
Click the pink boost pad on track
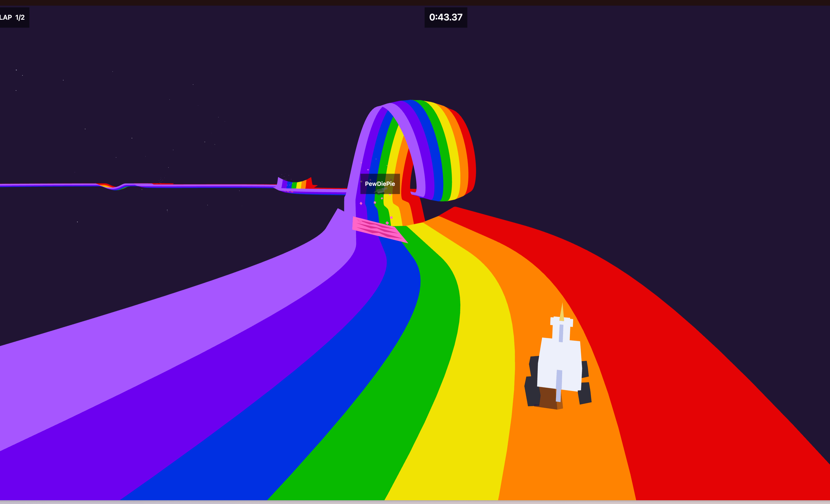point(379,230)
